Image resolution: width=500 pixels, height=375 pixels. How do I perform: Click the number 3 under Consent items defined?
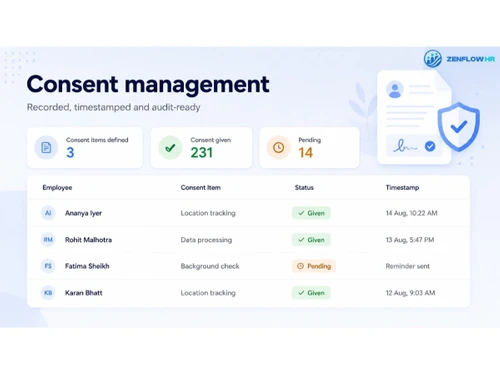coord(70,153)
